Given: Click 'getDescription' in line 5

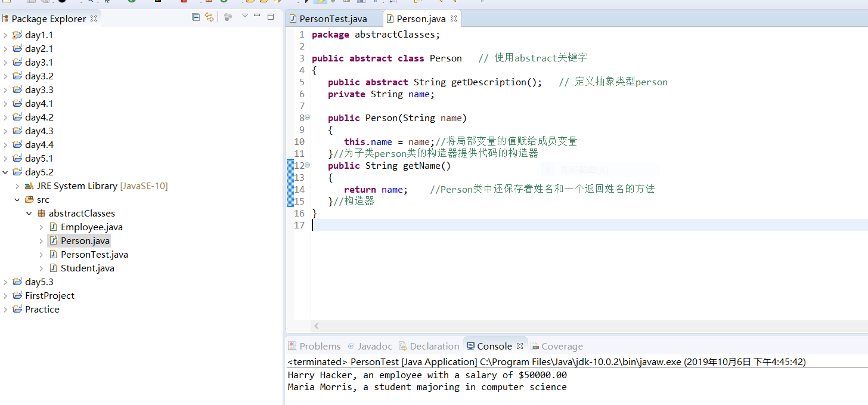Looking at the screenshot, I should tap(489, 82).
